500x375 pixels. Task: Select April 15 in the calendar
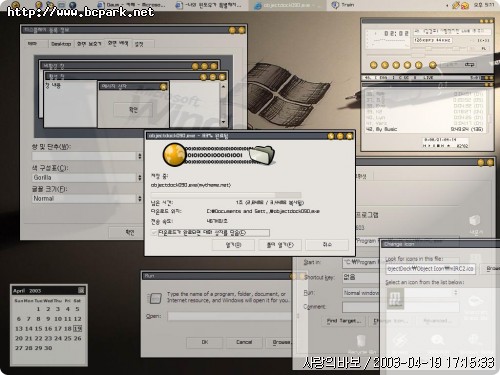pyautogui.click(x=38, y=329)
